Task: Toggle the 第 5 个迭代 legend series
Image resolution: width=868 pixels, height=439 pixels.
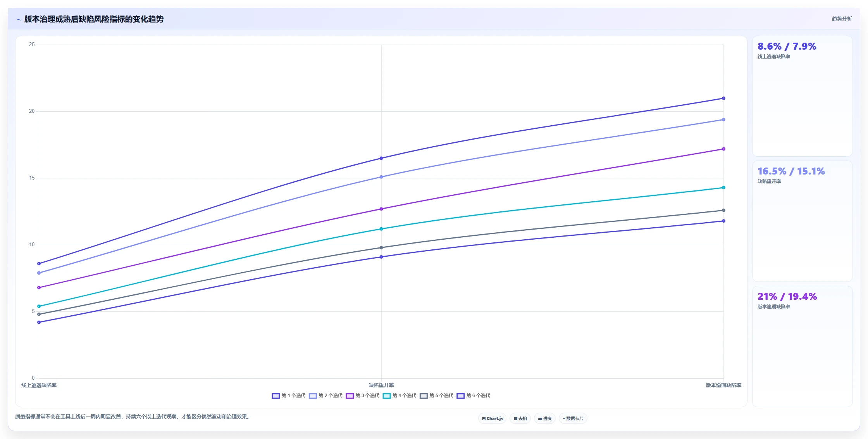Action: tap(437, 396)
